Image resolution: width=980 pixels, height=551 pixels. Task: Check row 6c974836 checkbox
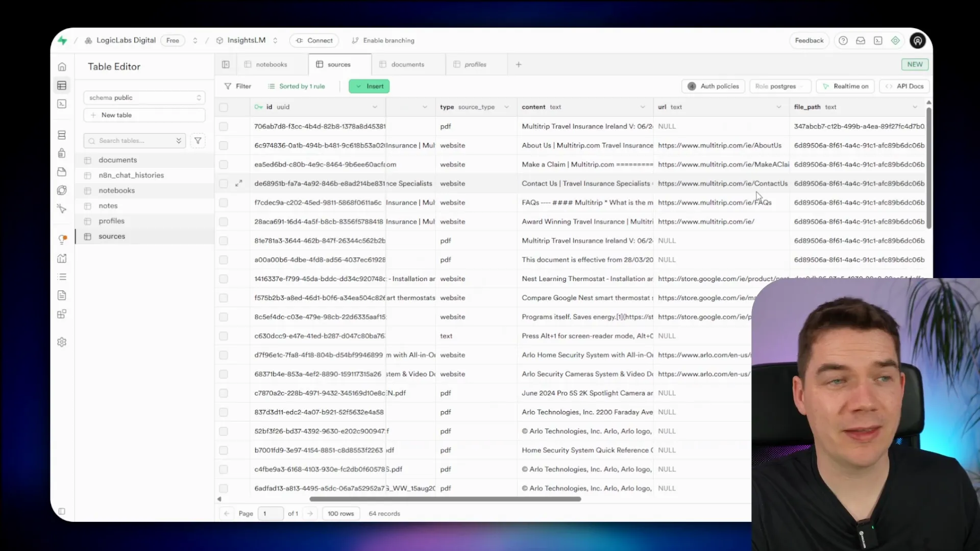tap(224, 145)
